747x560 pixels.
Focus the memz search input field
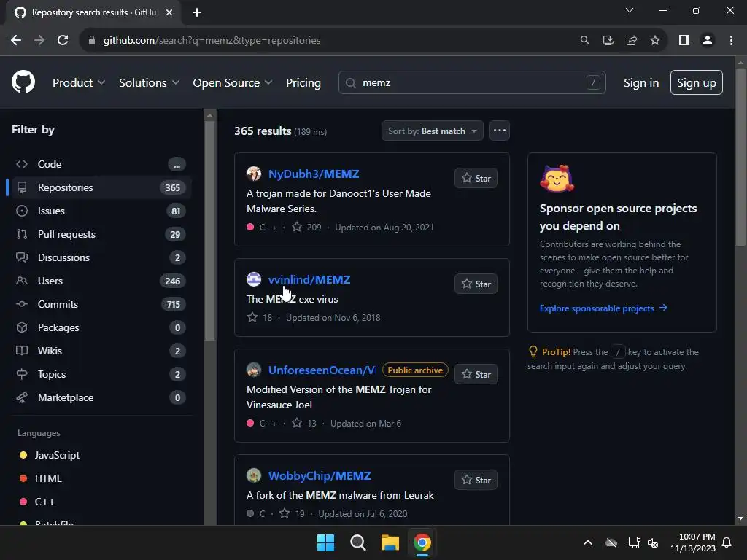(472, 83)
